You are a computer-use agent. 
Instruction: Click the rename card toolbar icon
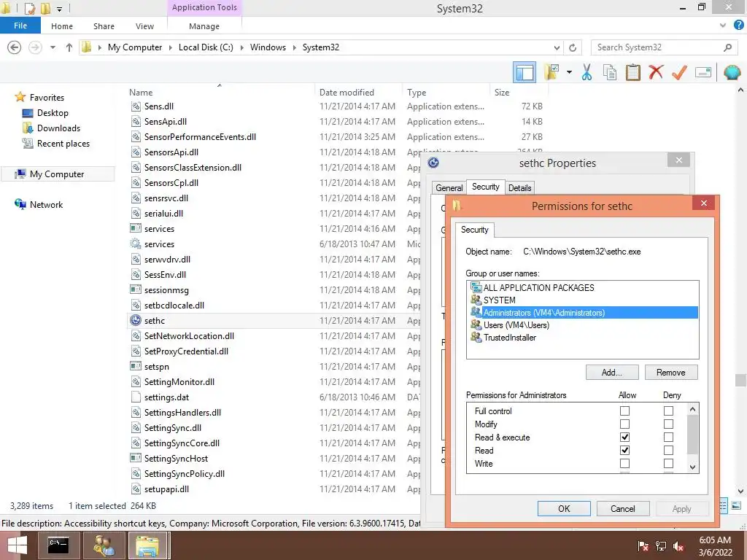tap(703, 72)
